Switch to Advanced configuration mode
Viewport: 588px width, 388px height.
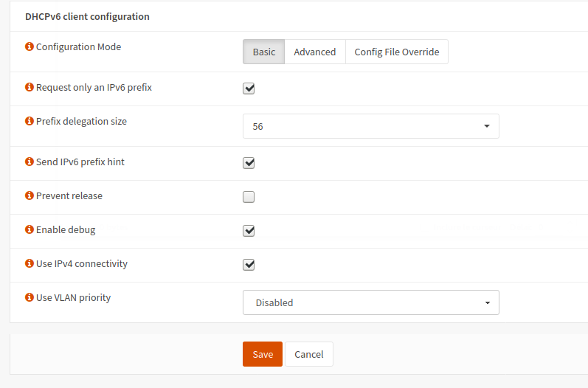(314, 52)
